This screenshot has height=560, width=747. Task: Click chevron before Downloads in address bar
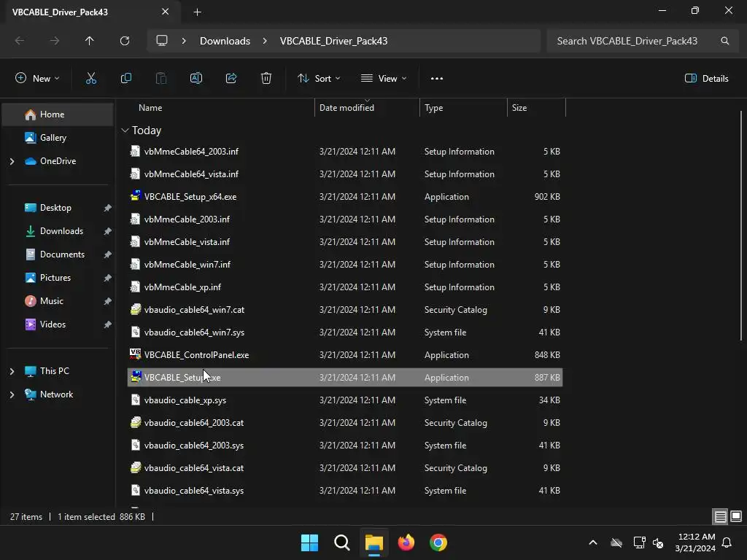[184, 41]
